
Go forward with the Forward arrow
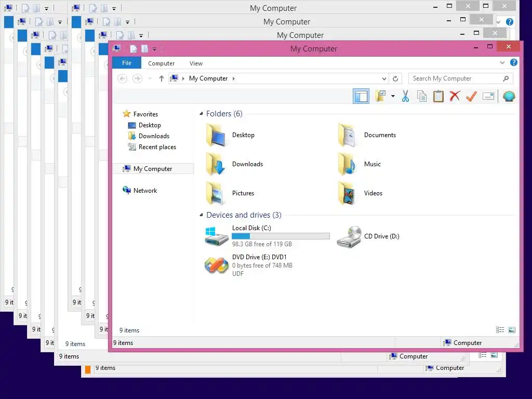(137, 79)
